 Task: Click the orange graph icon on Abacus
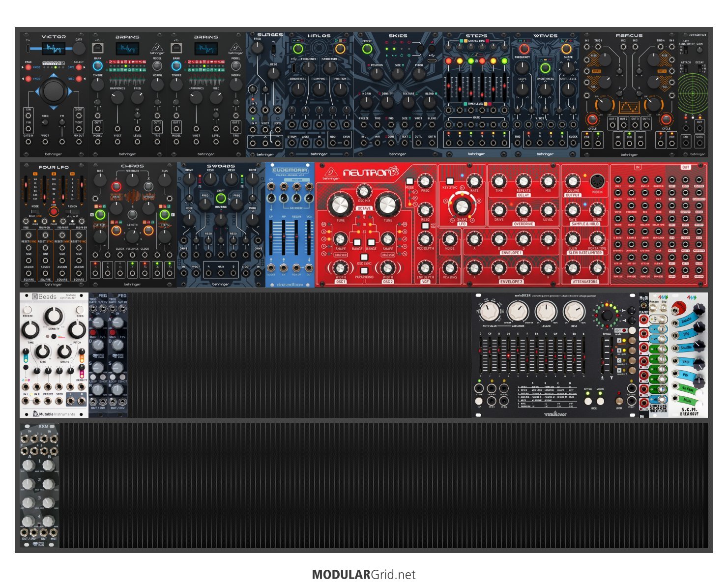pyautogui.click(x=629, y=106)
